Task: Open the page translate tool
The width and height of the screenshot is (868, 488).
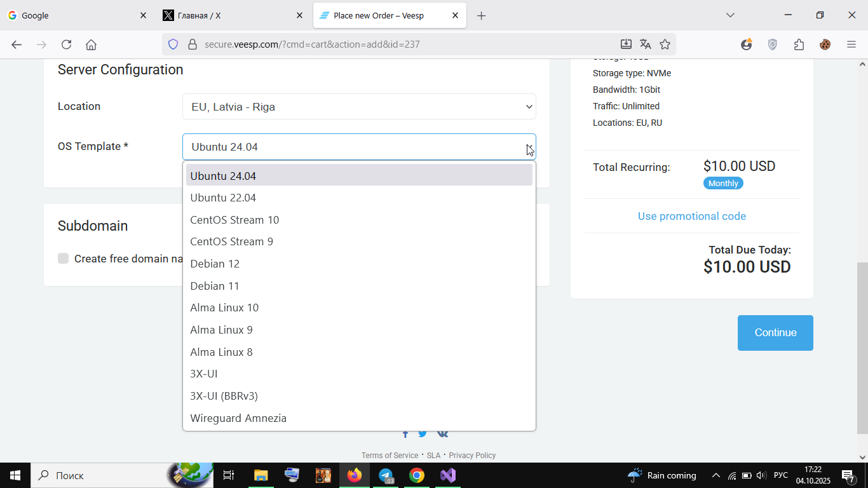Action: [x=646, y=44]
